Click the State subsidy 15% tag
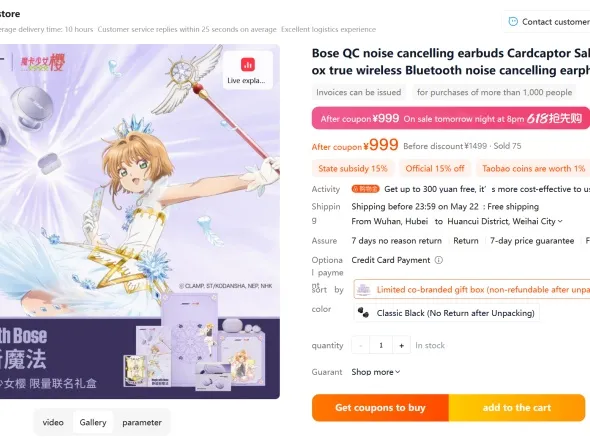 click(x=353, y=169)
